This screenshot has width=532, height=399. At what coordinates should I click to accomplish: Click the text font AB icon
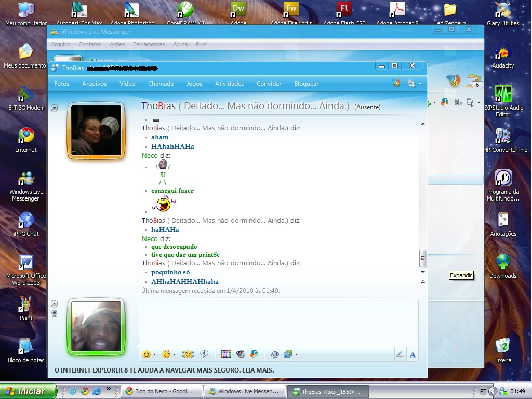tap(274, 354)
